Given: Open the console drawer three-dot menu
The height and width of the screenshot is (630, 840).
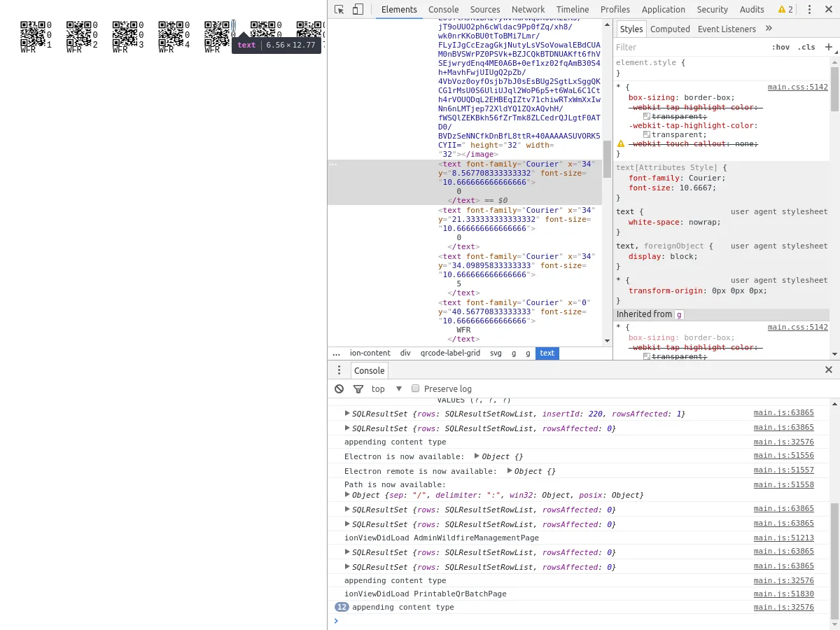Looking at the screenshot, I should [339, 370].
